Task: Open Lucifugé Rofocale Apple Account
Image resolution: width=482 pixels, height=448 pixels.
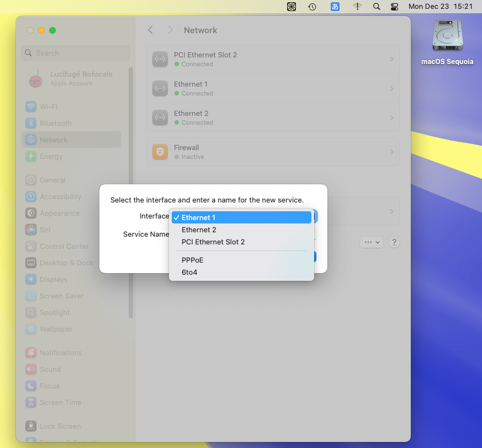Action: tap(71, 79)
